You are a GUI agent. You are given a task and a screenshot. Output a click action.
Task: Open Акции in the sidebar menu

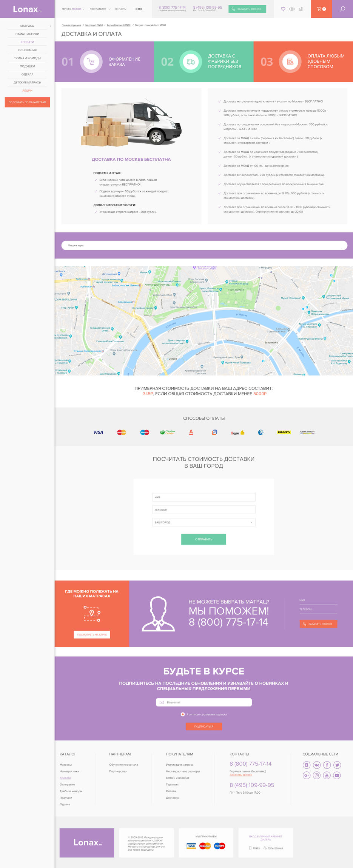click(27, 91)
